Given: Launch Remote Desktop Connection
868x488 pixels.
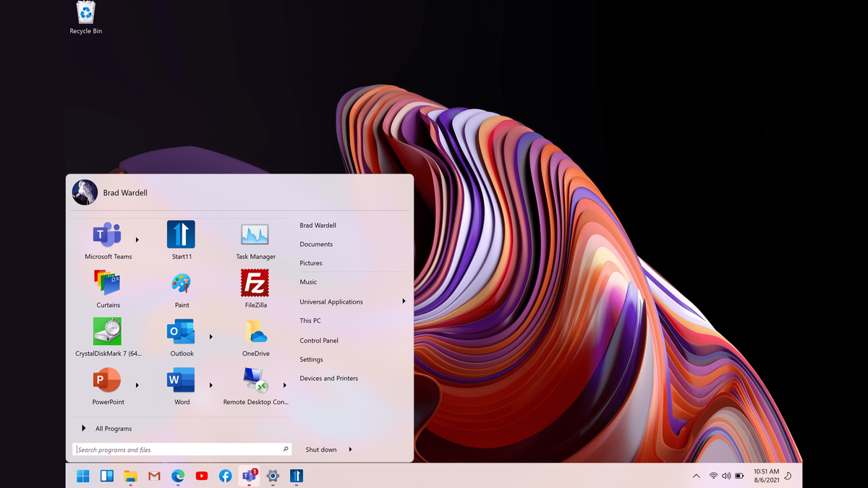Looking at the screenshot, I should [255, 385].
